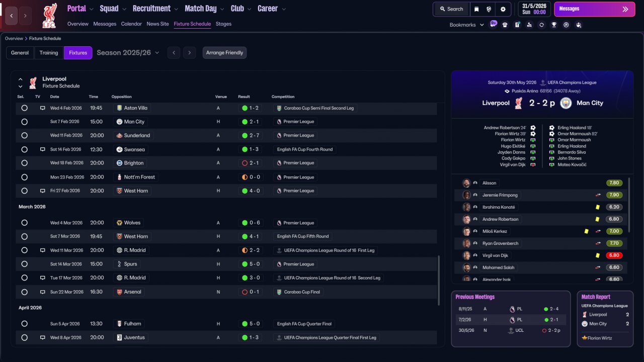Click the circular arrows transfer bookmark icon
The height and width of the screenshot is (362, 644).
(541, 25)
